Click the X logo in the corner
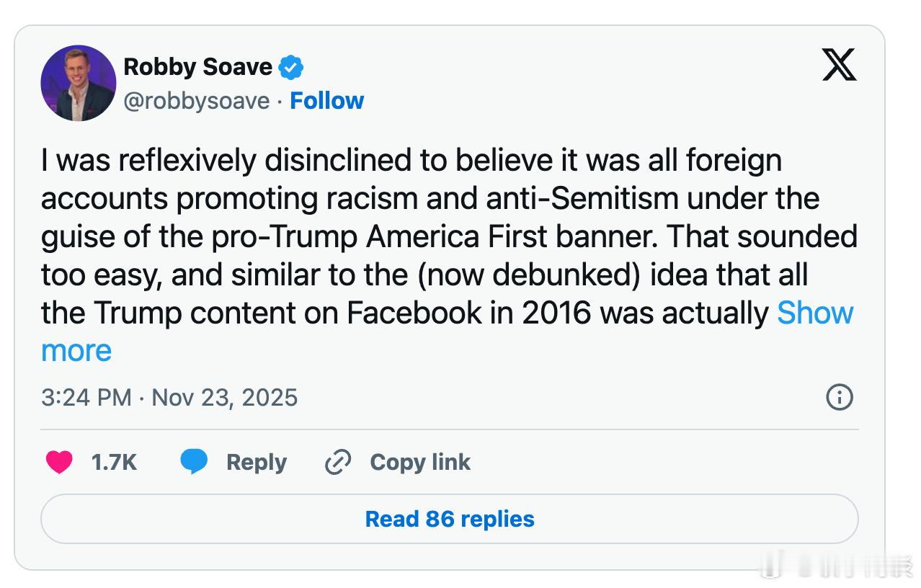Screen dimensions: 921x588 [839, 66]
